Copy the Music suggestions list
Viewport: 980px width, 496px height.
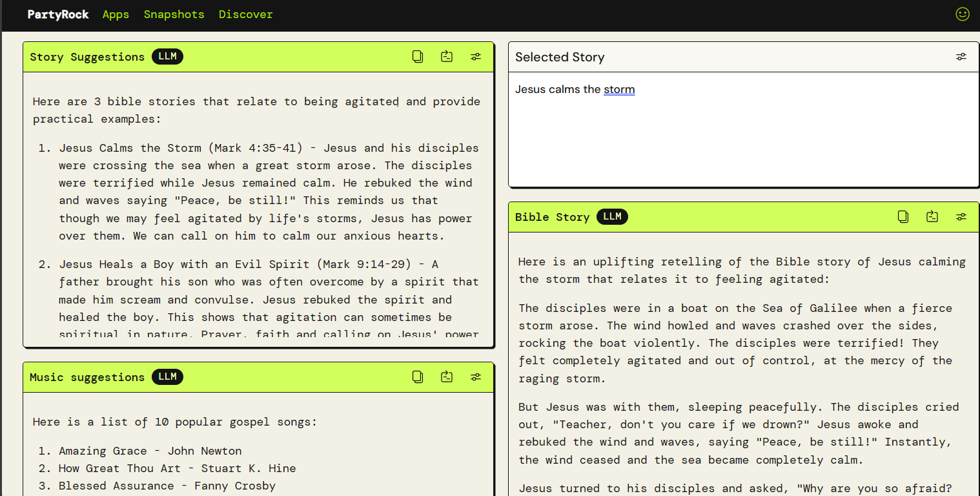(x=417, y=377)
